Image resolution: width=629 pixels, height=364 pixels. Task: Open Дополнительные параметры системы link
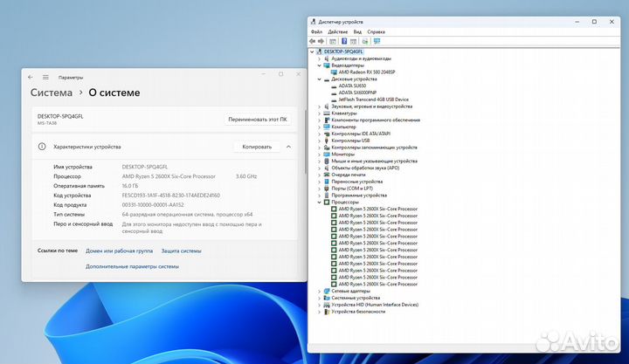(132, 266)
